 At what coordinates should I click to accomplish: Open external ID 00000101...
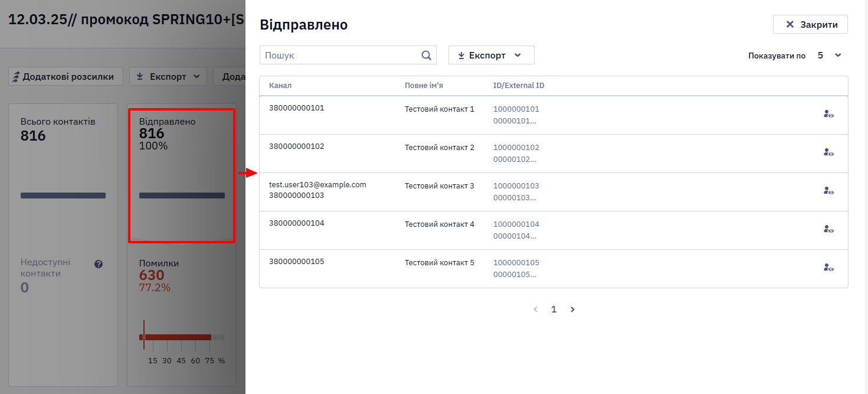515,121
